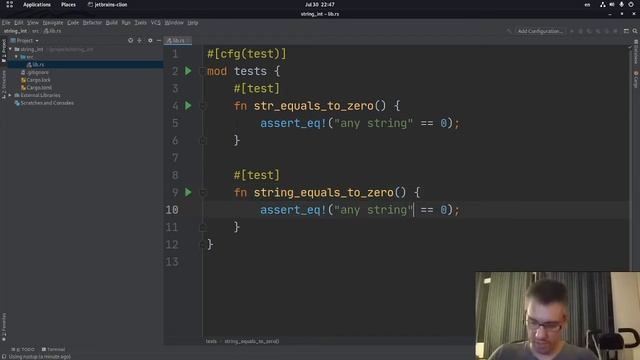Open the TODO tool window
The width and height of the screenshot is (640, 360).
coord(23,349)
